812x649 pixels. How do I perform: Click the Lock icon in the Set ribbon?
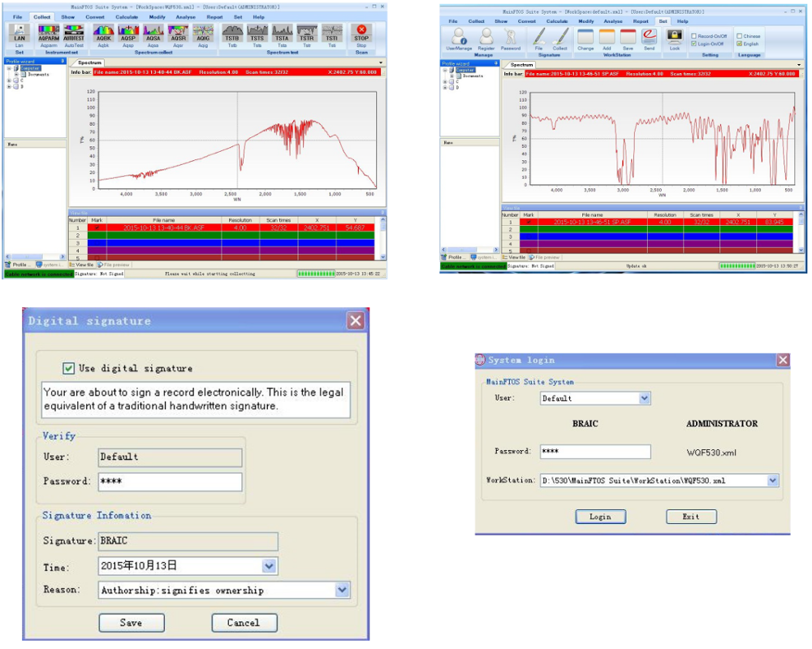pos(675,38)
